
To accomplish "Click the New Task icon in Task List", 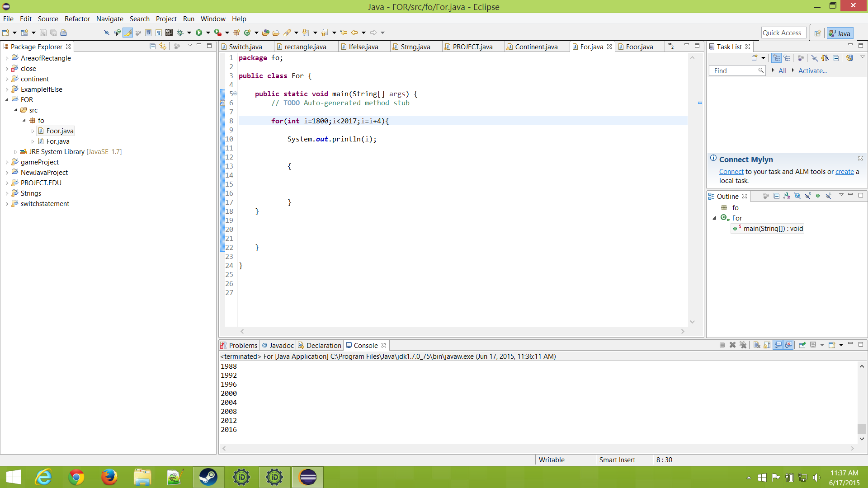I will click(x=754, y=58).
